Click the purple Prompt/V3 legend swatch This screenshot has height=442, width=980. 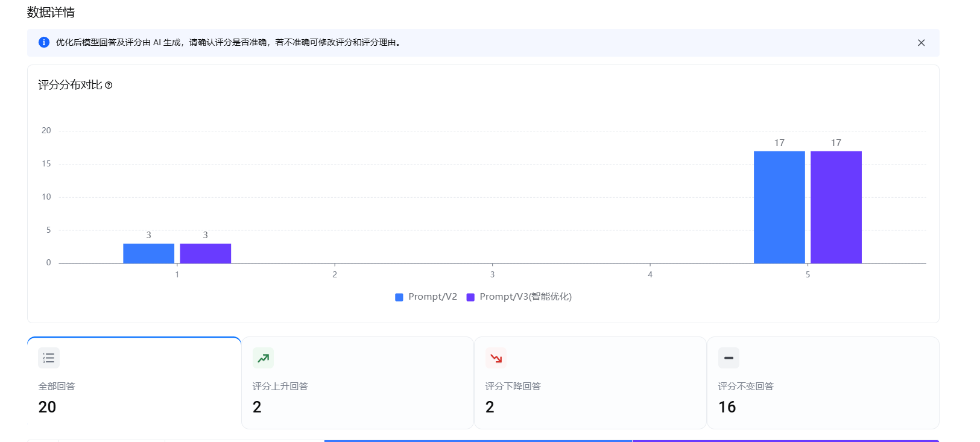(470, 297)
